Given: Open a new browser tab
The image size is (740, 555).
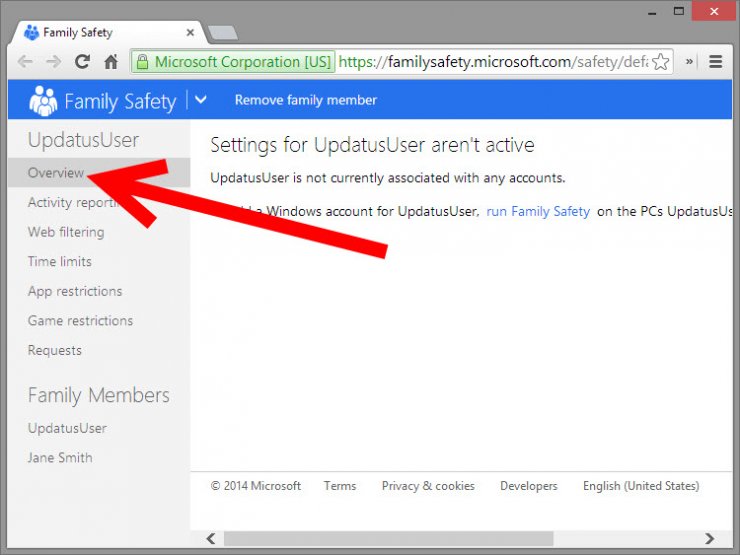Looking at the screenshot, I should 222,32.
